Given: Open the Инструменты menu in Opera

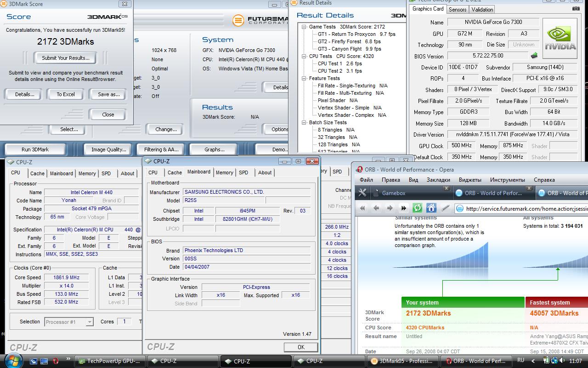Looking at the screenshot, I should pyautogui.click(x=507, y=180).
